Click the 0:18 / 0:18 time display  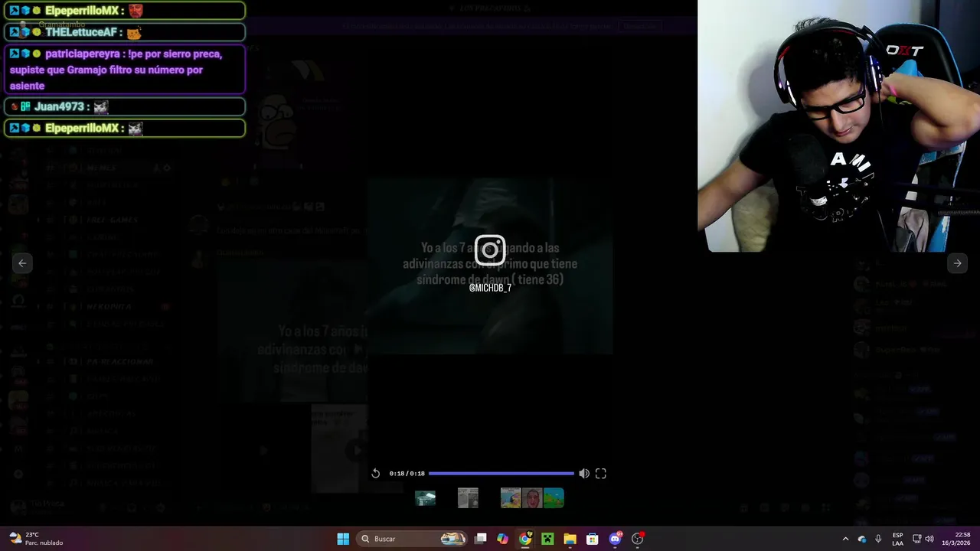point(407,474)
